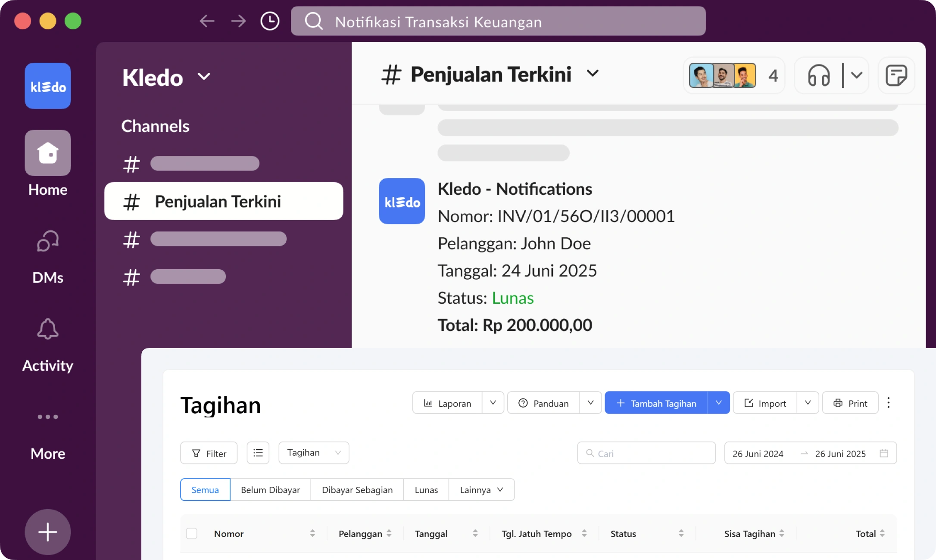Open the Tambah Tagihan dropdown arrow
The height and width of the screenshot is (560, 936).
[718, 402]
